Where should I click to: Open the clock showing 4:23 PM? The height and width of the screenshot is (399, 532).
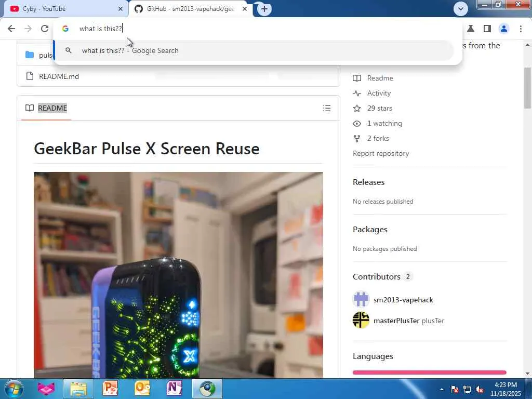tap(506, 389)
